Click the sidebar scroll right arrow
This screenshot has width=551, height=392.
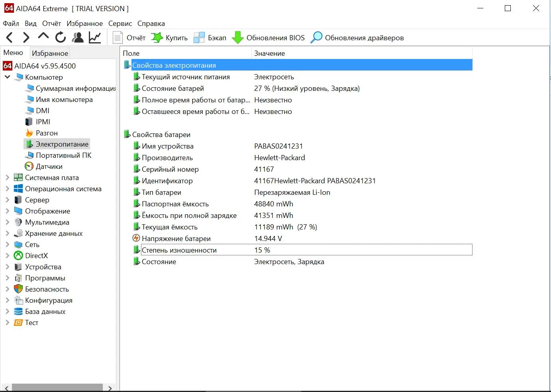tap(110, 388)
